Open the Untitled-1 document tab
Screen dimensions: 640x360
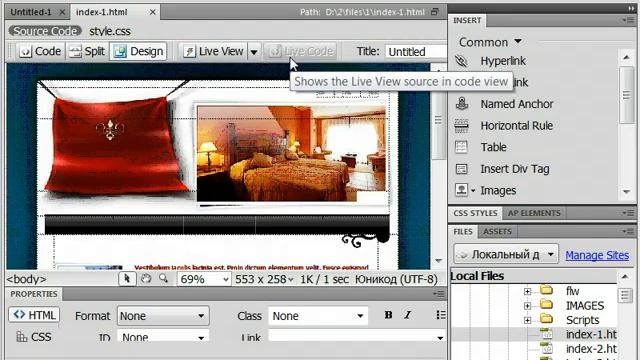31,12
